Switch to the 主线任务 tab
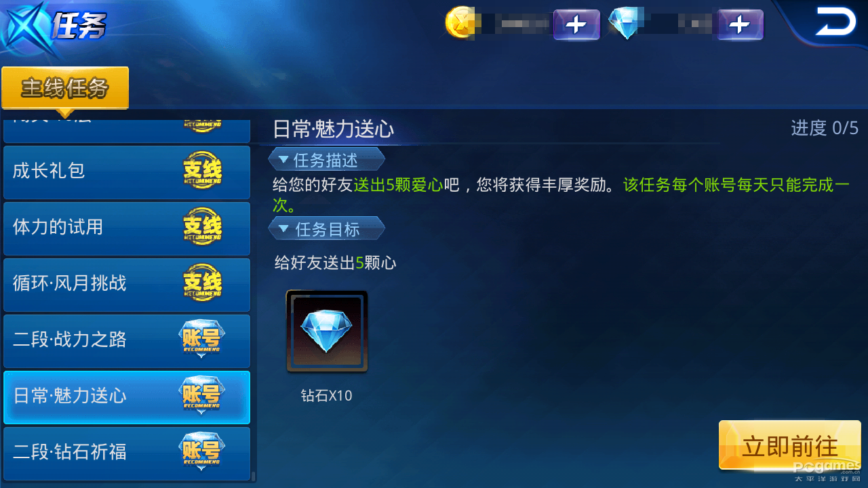Screen dimensions: 868x488 (65, 88)
